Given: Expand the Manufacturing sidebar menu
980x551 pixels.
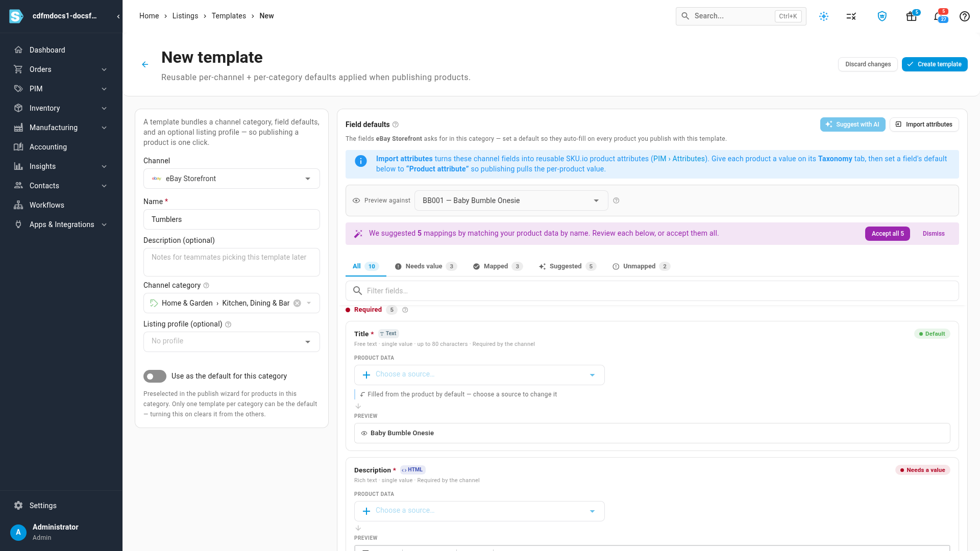Looking at the screenshot, I should click(x=61, y=128).
